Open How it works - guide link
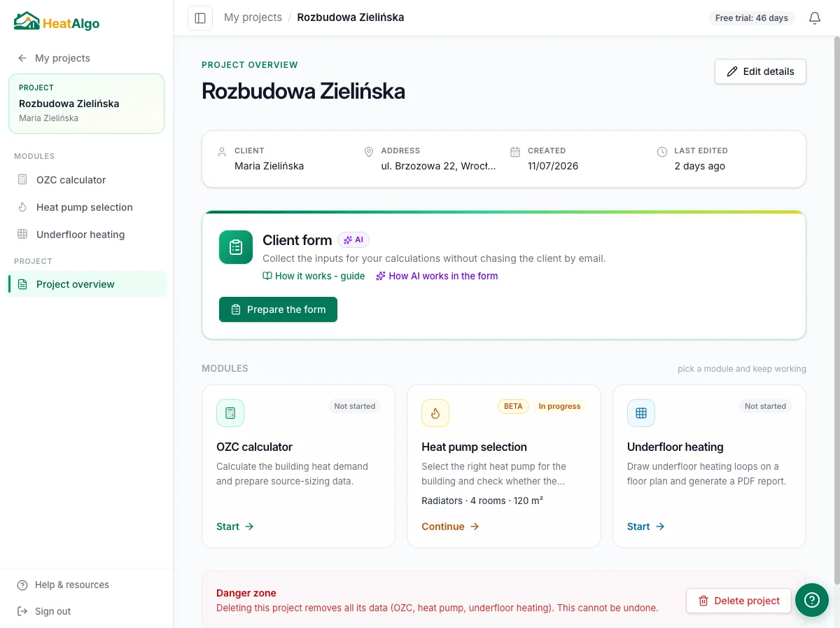840x628 pixels. (314, 276)
